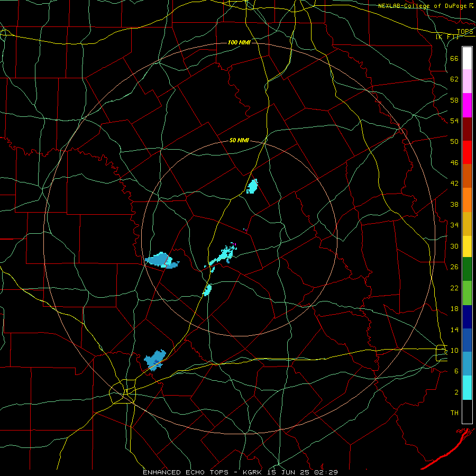The height and width of the screenshot is (476, 476).
Task: Click the legend value 30
Action: tap(454, 246)
